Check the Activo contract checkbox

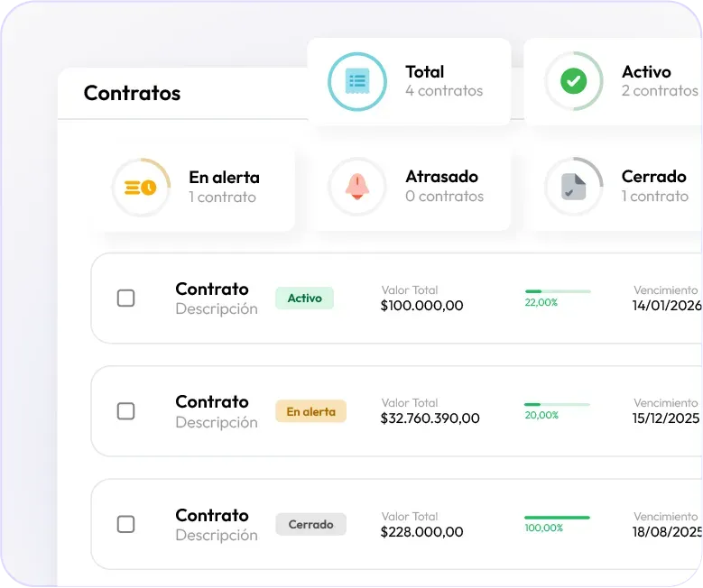click(126, 298)
